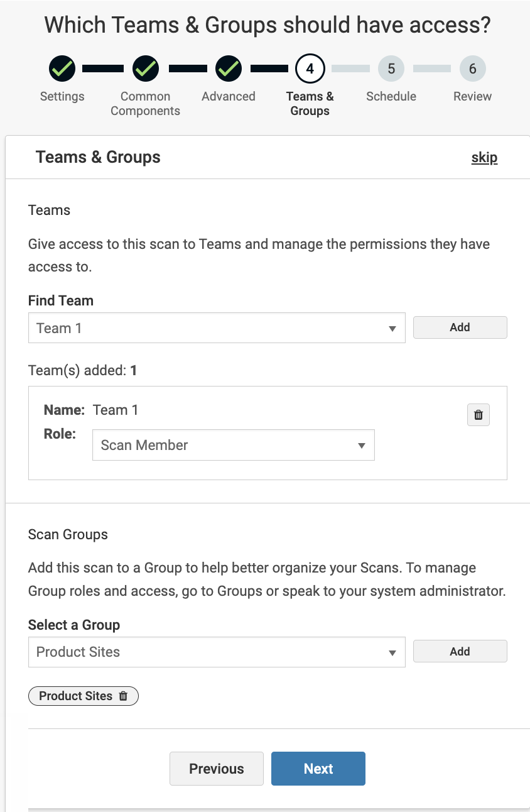This screenshot has width=530, height=812.
Task: Open the Find Team dropdown
Action: tap(217, 327)
